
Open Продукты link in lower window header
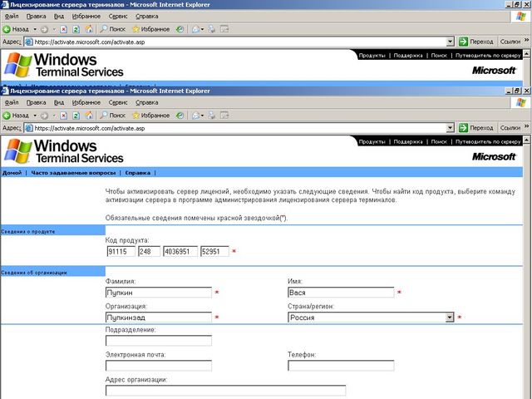coord(372,142)
